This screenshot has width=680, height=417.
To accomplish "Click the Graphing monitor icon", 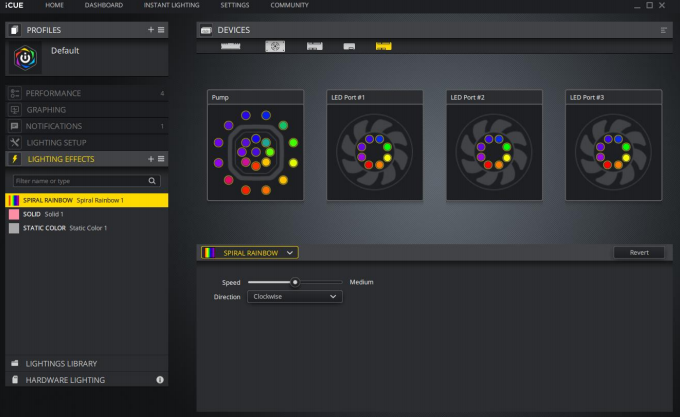I will point(15,110).
